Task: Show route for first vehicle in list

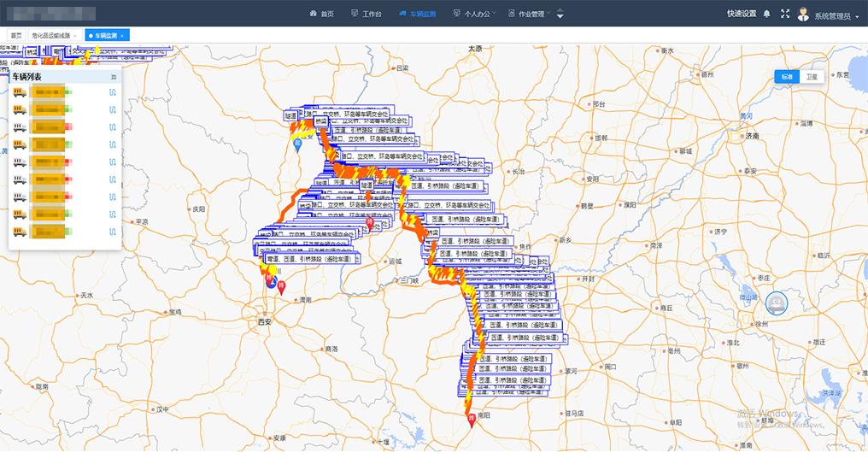Action: coord(113,92)
